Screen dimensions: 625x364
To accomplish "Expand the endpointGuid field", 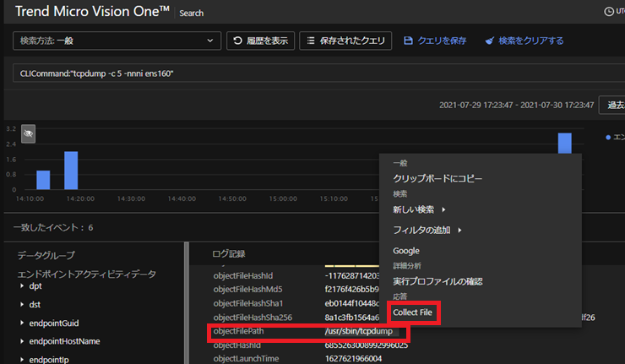I will [23, 323].
